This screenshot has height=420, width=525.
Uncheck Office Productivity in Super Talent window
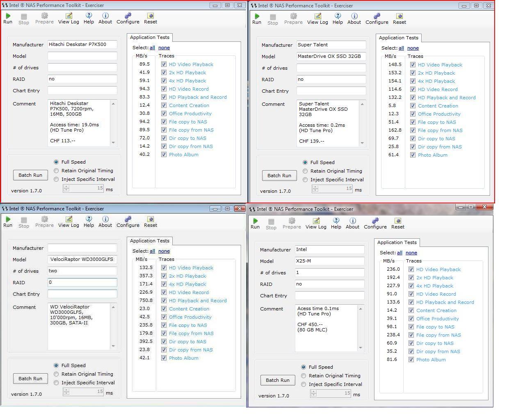point(413,114)
